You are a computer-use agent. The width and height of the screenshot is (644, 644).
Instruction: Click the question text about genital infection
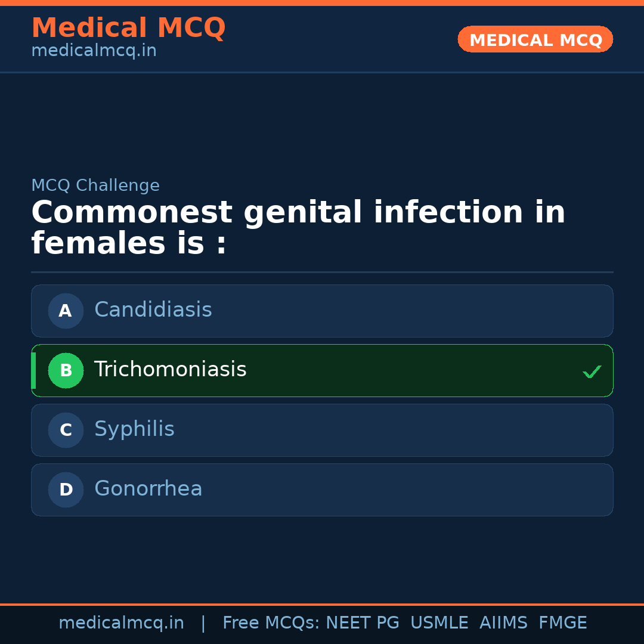[x=298, y=228]
